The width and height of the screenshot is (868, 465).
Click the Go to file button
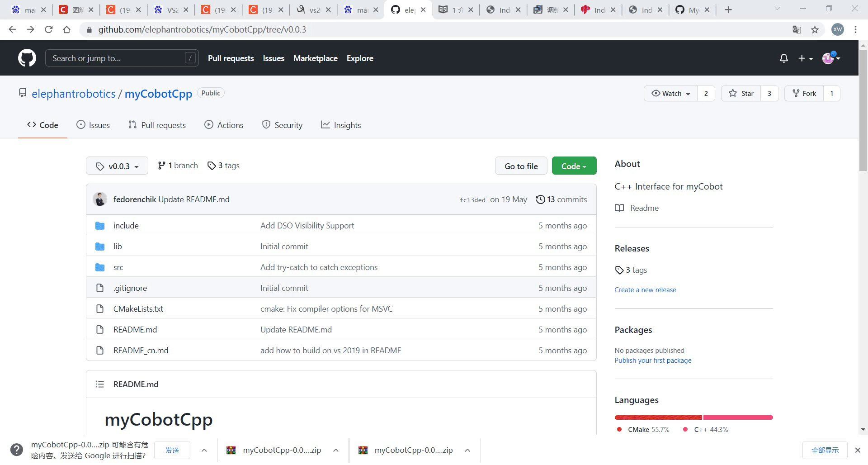pyautogui.click(x=521, y=166)
